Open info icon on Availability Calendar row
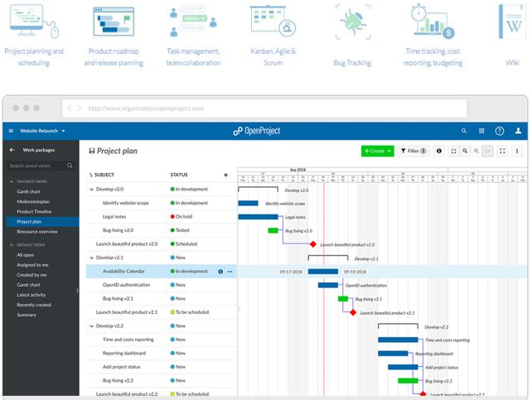 click(220, 272)
